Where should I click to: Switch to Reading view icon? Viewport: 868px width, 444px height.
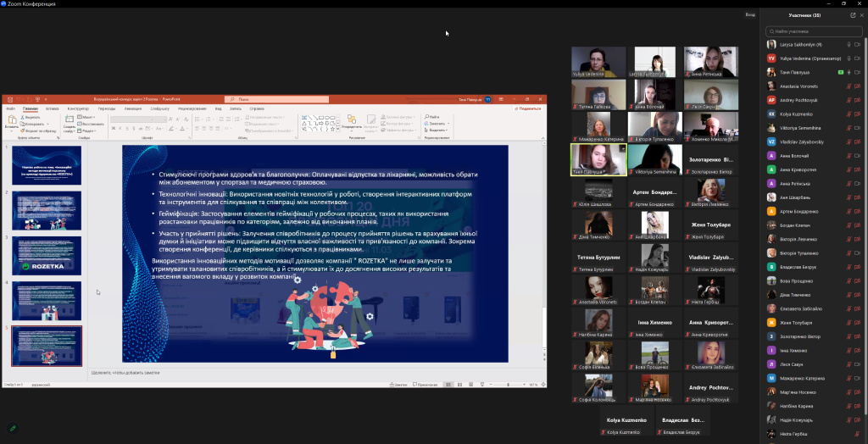(x=471, y=384)
